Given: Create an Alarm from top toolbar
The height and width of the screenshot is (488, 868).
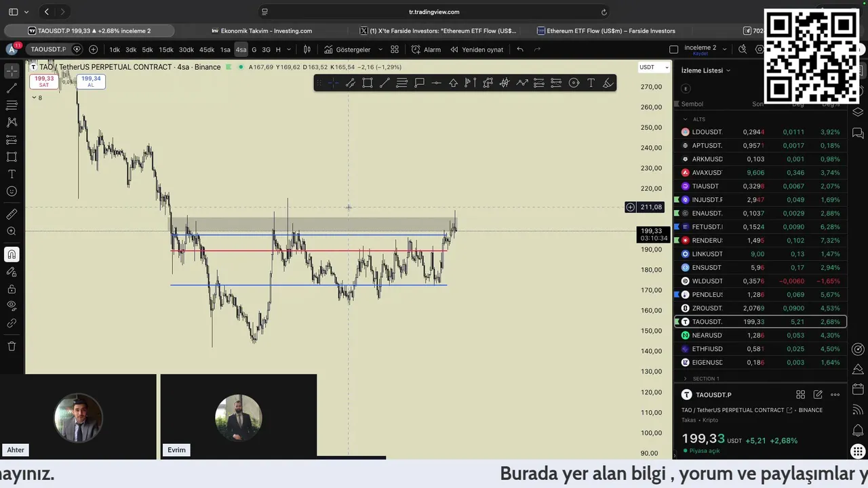Looking at the screenshot, I should [426, 49].
